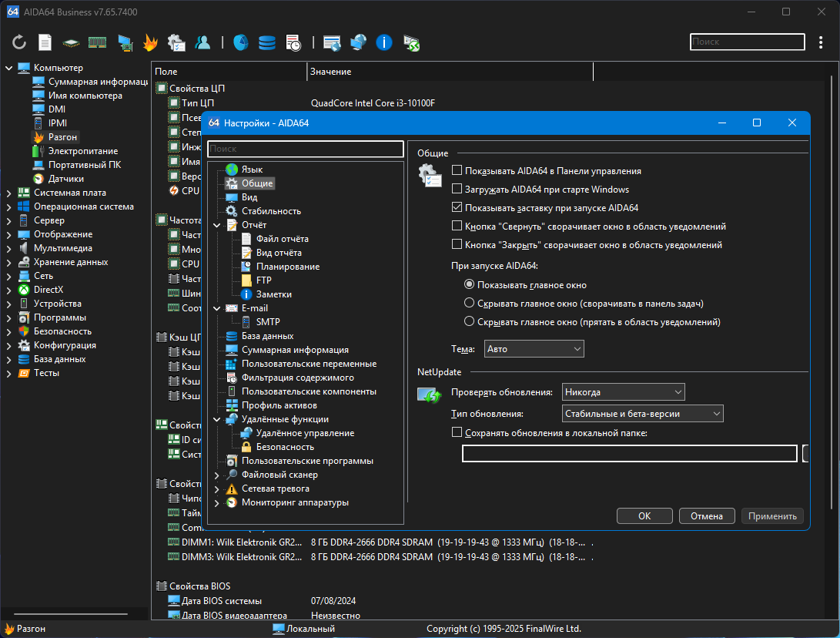Click the padlock icon beside Безопасность in settings
The height and width of the screenshot is (638, 840).
tap(246, 447)
